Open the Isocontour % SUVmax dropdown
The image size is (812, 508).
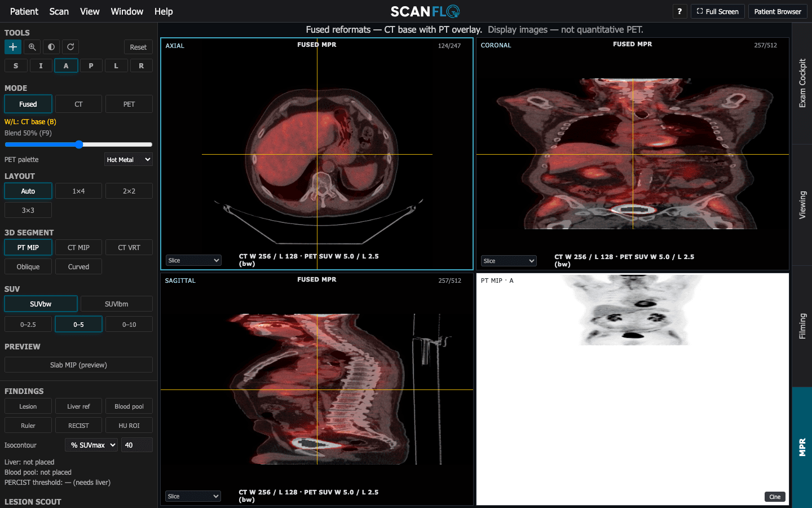[91, 445]
